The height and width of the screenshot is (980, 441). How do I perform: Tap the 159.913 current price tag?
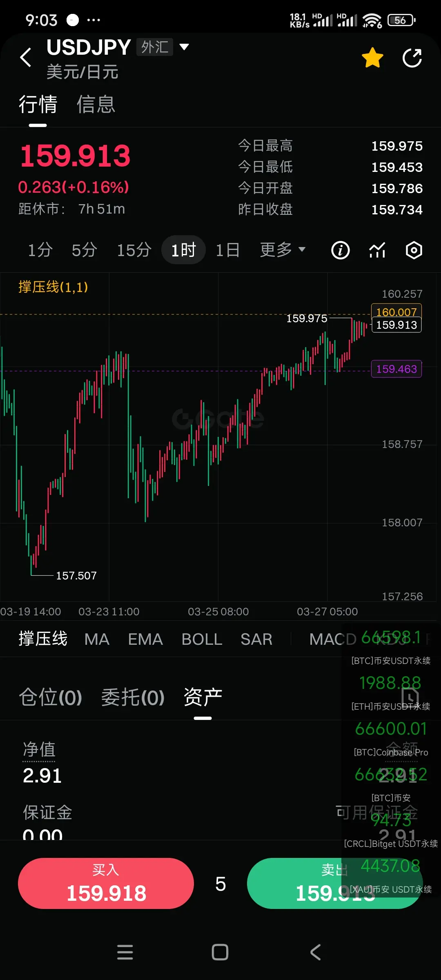tap(396, 325)
